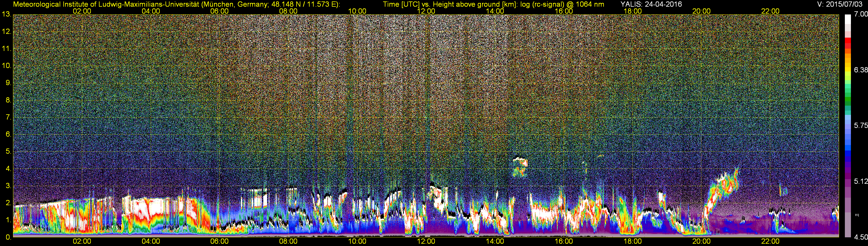Screen dimensions: 868x246
Task: Click the 5.12 color scale value
Action: 860,181
